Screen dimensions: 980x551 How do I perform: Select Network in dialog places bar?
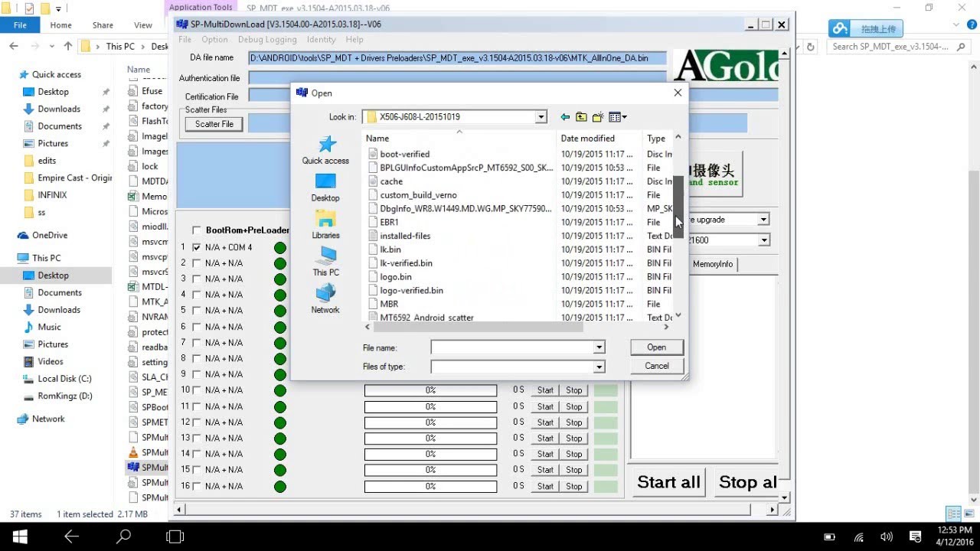[325, 299]
